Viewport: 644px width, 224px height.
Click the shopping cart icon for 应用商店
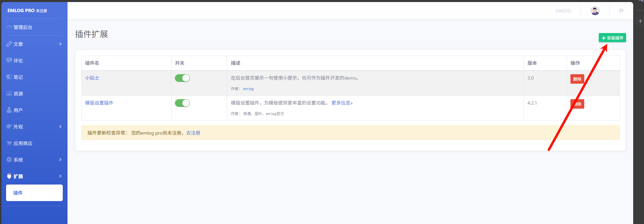(x=9, y=143)
